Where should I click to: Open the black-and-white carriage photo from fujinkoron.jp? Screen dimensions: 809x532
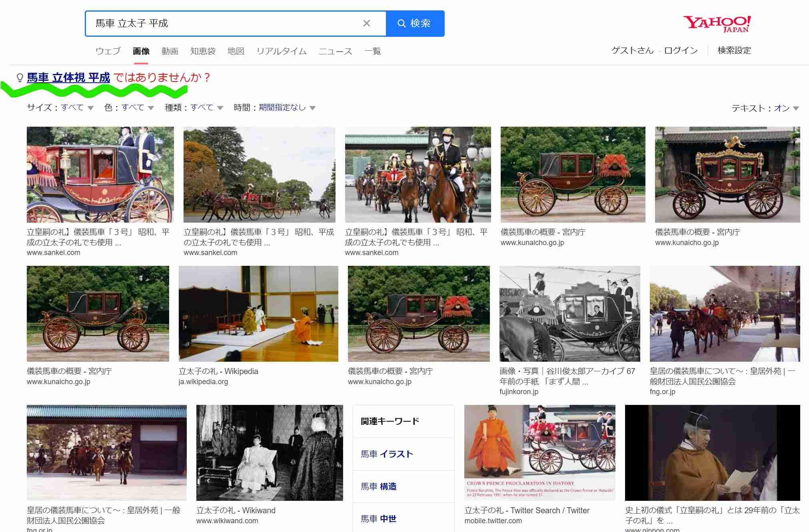569,314
